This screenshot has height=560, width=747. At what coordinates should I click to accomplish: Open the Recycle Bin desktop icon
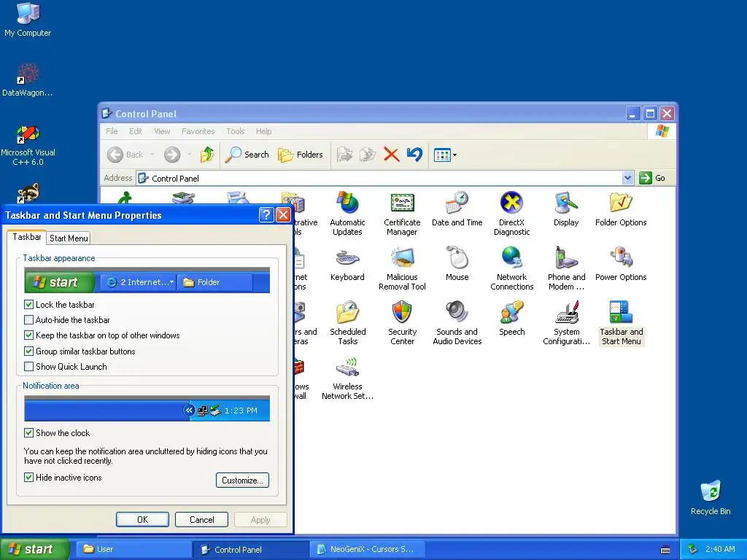click(x=711, y=497)
